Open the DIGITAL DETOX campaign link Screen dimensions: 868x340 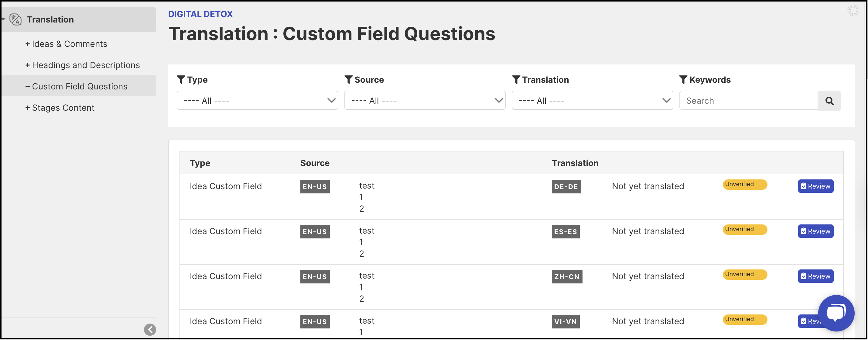200,14
